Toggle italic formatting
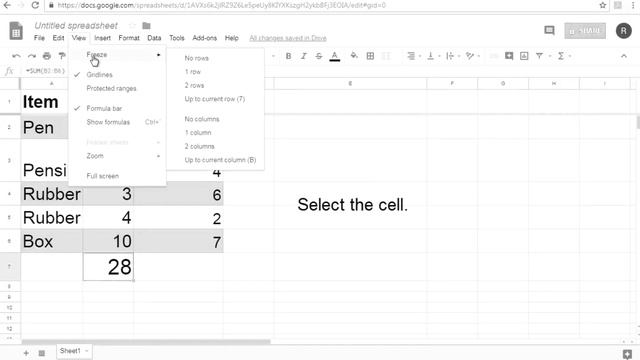 [303, 56]
